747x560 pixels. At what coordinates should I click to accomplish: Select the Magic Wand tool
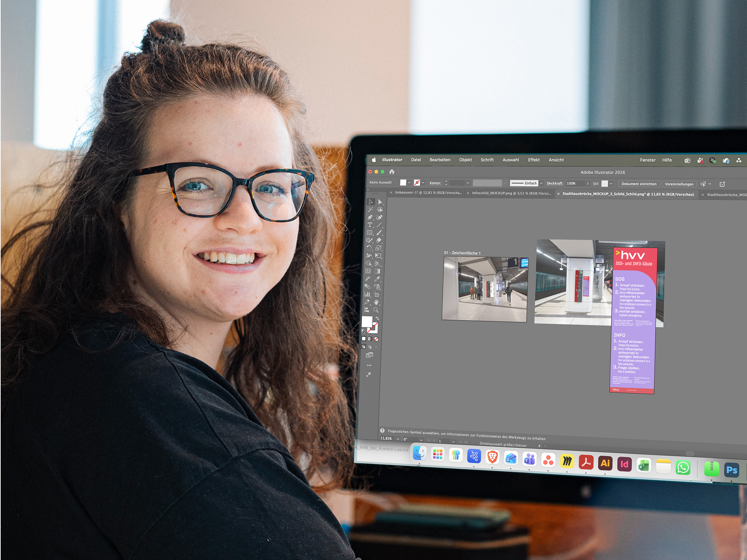pyautogui.click(x=370, y=210)
